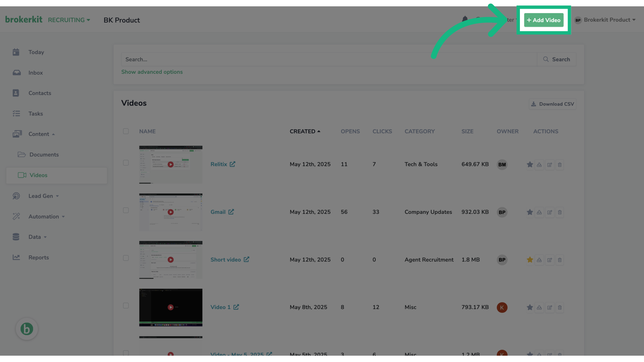Edit Video 1
This screenshot has width=644, height=362.
(x=549, y=307)
